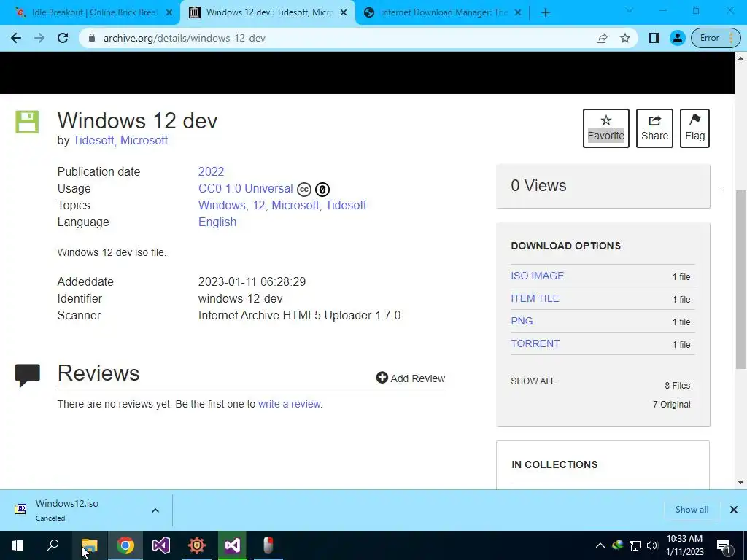This screenshot has width=747, height=560.
Task: Open the share this page icon in address bar
Action: point(602,38)
